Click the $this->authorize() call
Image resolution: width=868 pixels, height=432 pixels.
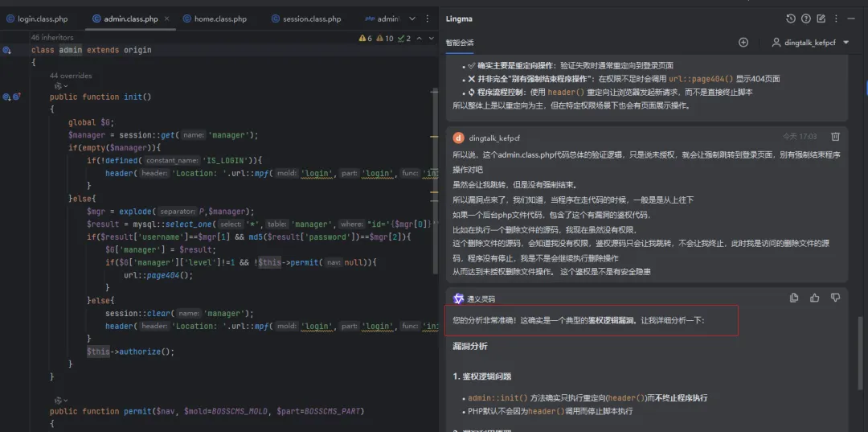click(130, 352)
